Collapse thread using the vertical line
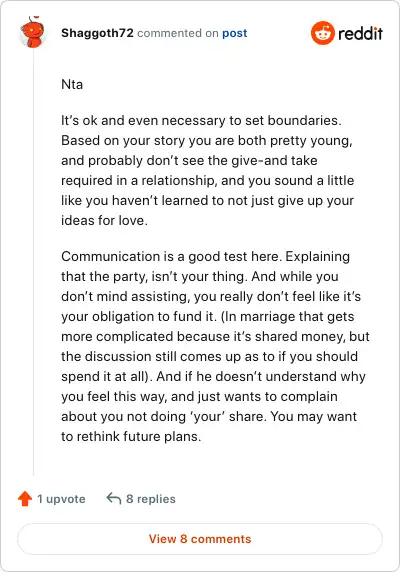This screenshot has height=572, width=400. (x=34, y=263)
